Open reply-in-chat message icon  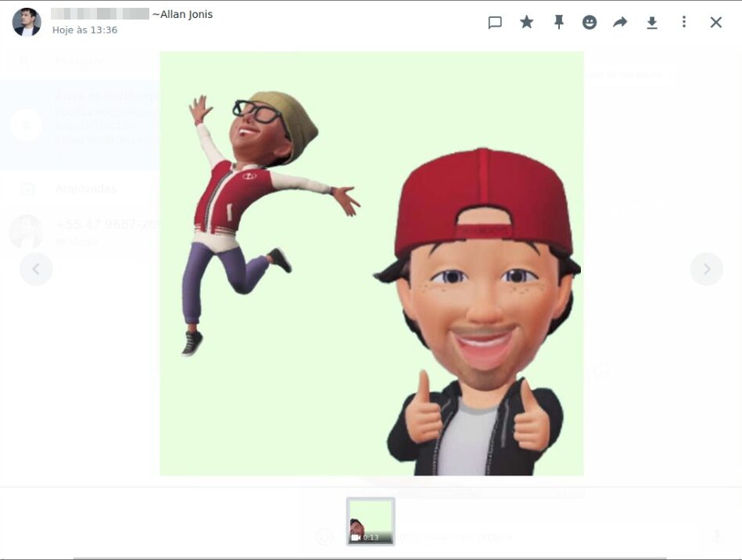click(494, 22)
